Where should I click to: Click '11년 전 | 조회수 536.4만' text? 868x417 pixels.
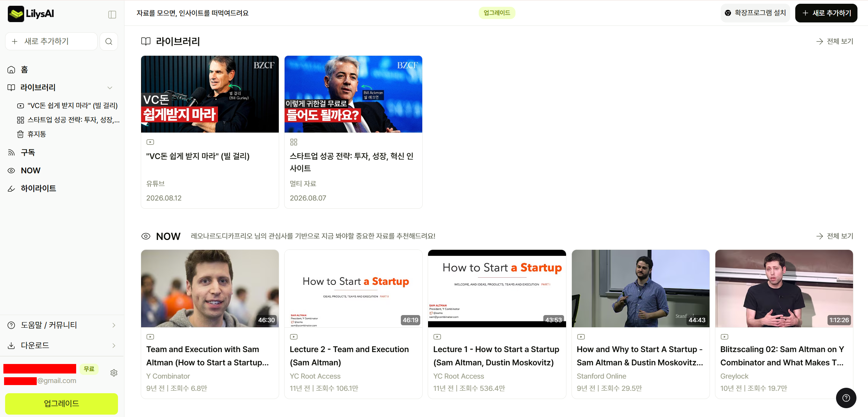(469, 388)
